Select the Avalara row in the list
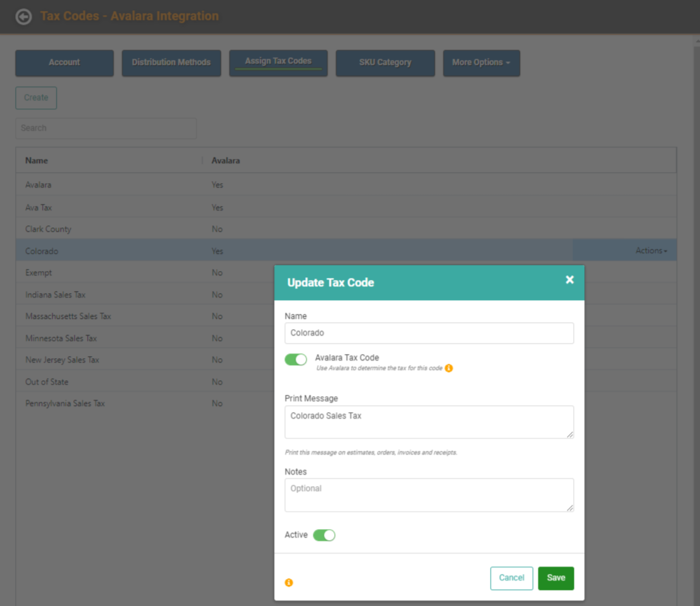Screen dimensions: 700x606 pos(346,185)
